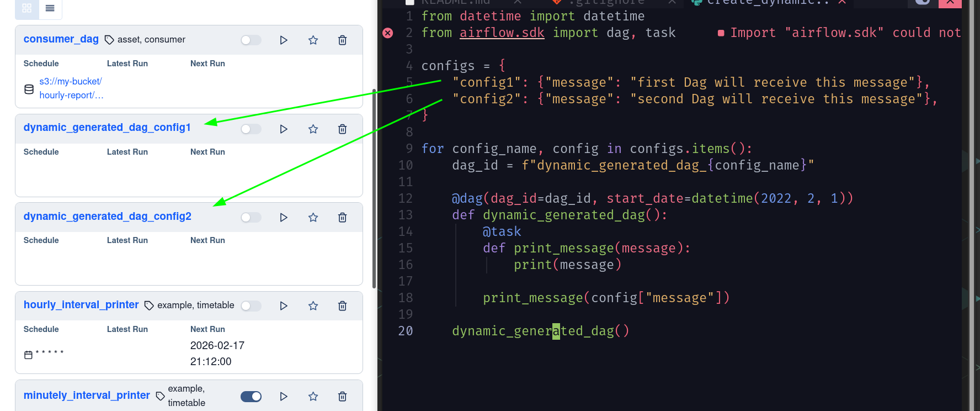Viewport: 980px width, 411px height.
Task: Switch to table list view
Action: pyautogui.click(x=50, y=8)
